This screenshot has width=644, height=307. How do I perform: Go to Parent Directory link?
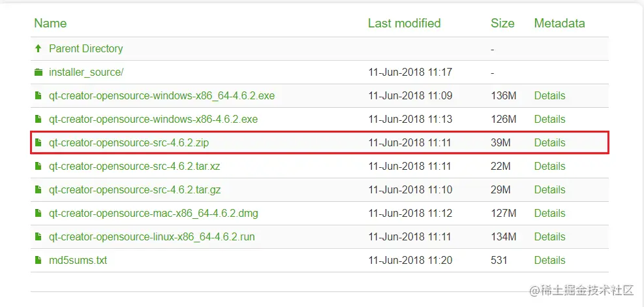(86, 48)
